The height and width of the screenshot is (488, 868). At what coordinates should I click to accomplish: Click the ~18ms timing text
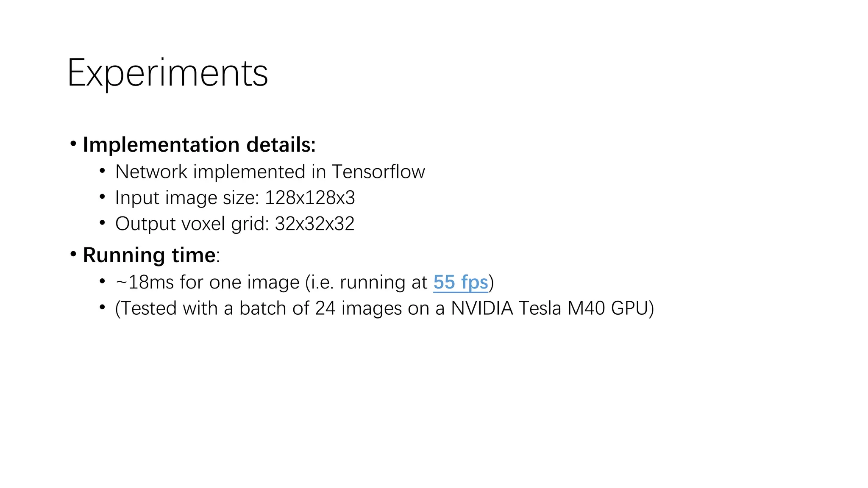pyautogui.click(x=144, y=282)
